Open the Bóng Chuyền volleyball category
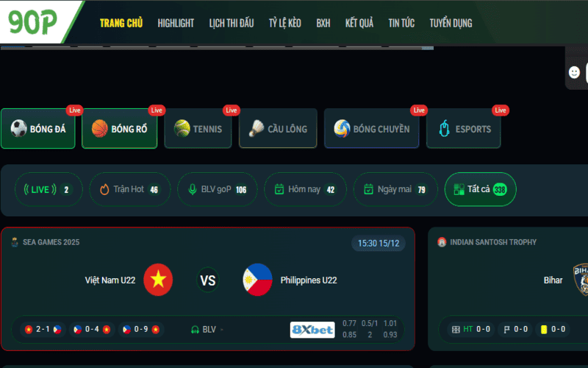Image resolution: width=588 pixels, height=368 pixels. pyautogui.click(x=372, y=130)
